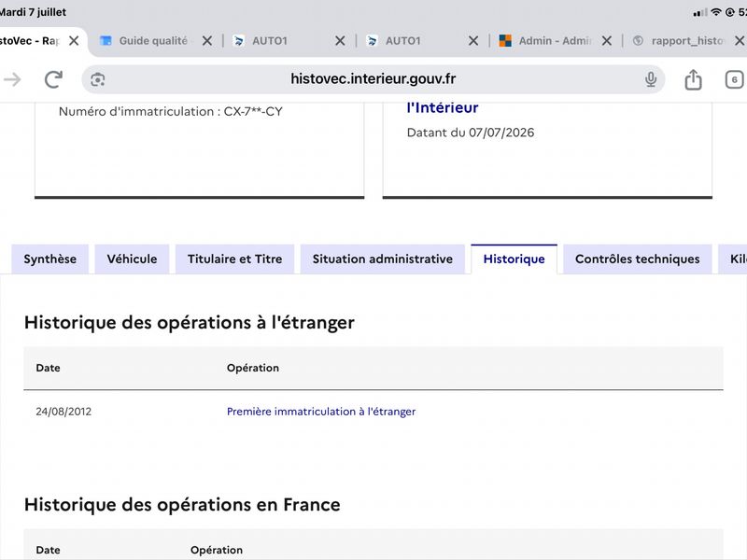Open the share sheet icon

click(693, 79)
